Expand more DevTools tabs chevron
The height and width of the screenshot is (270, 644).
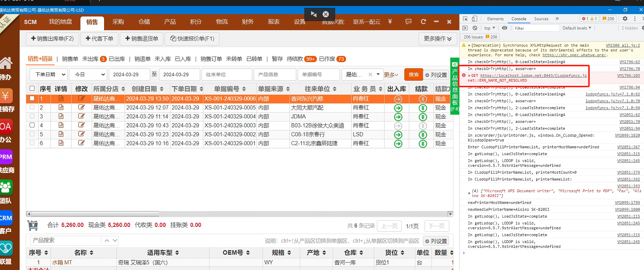tap(557, 18)
